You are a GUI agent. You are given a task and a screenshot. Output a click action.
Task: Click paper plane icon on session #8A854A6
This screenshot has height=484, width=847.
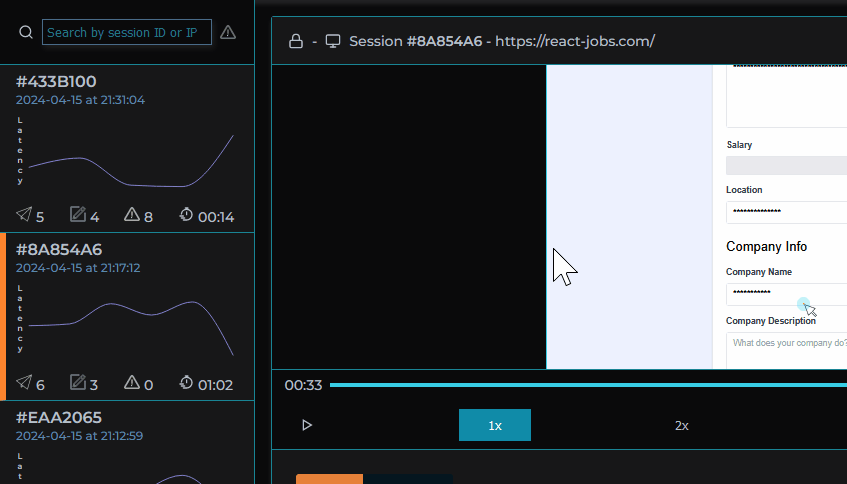tap(24, 383)
